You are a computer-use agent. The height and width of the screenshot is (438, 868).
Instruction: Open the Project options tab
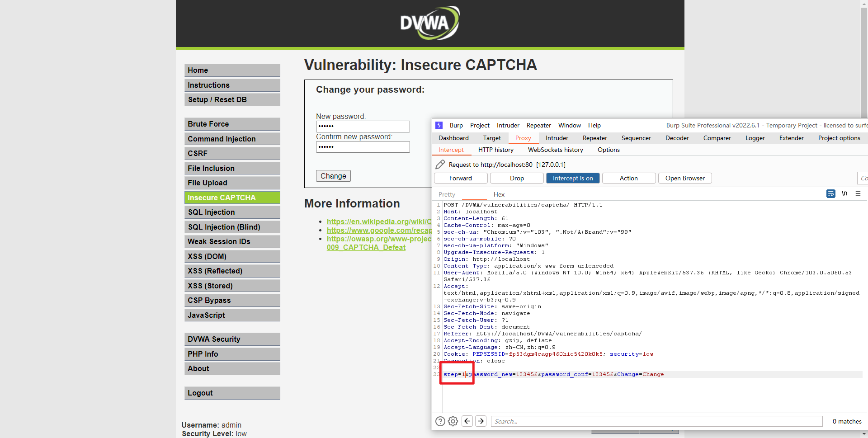(839, 138)
